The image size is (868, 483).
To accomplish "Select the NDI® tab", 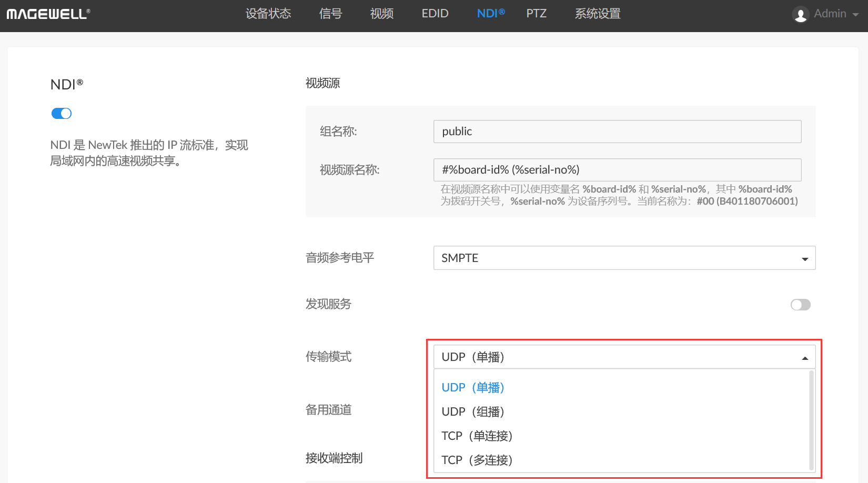I will click(491, 14).
